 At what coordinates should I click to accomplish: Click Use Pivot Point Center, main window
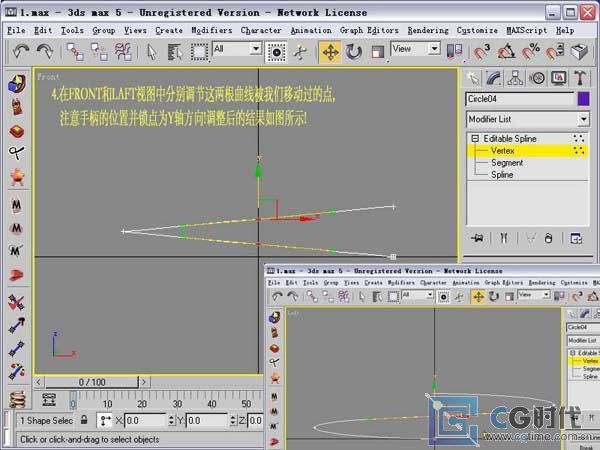[455, 51]
